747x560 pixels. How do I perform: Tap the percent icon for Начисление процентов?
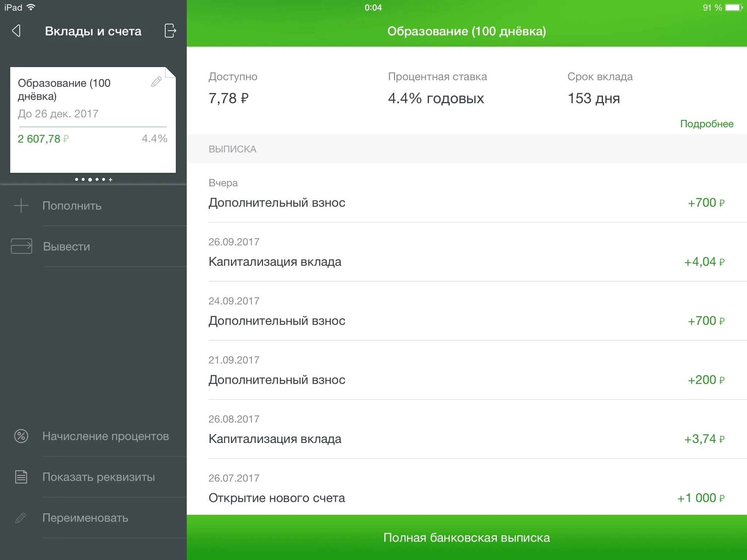click(21, 436)
